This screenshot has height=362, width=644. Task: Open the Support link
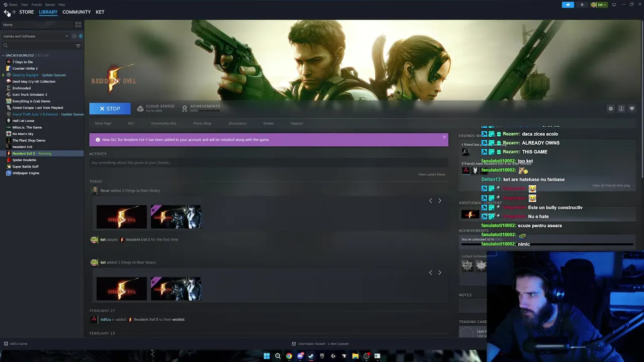pos(296,123)
